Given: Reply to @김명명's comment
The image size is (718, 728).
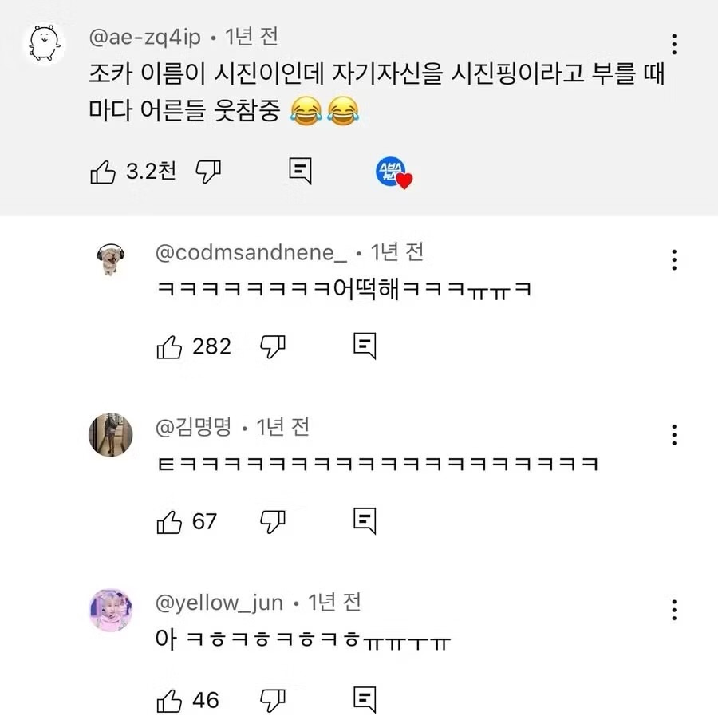Looking at the screenshot, I should [365, 521].
